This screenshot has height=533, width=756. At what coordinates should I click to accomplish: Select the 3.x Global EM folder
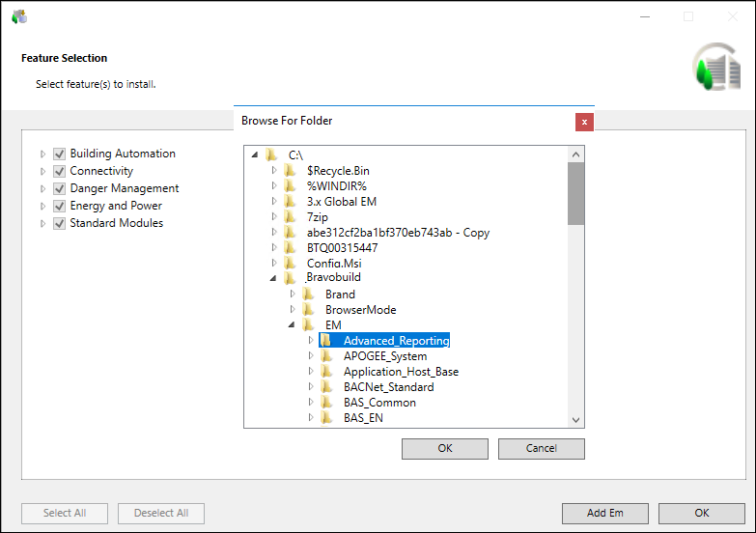341,202
